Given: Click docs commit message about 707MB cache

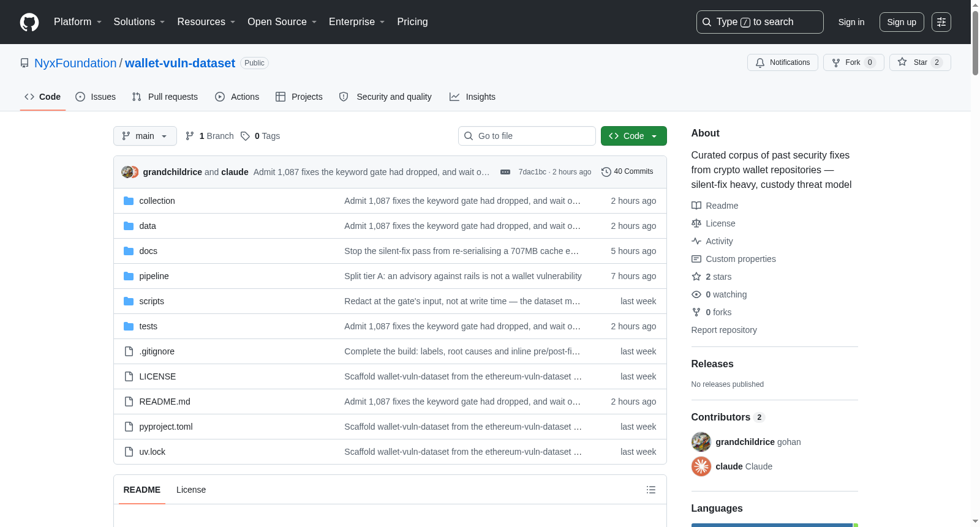Looking at the screenshot, I should pyautogui.click(x=461, y=251).
